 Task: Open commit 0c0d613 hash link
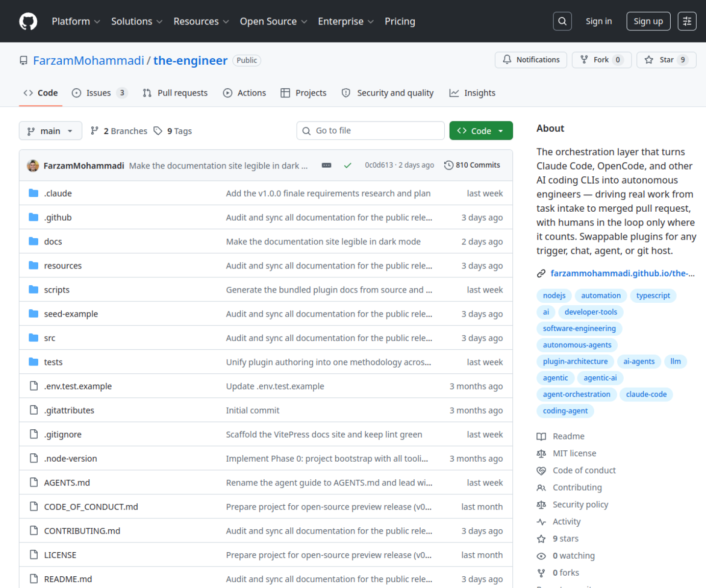(379, 165)
